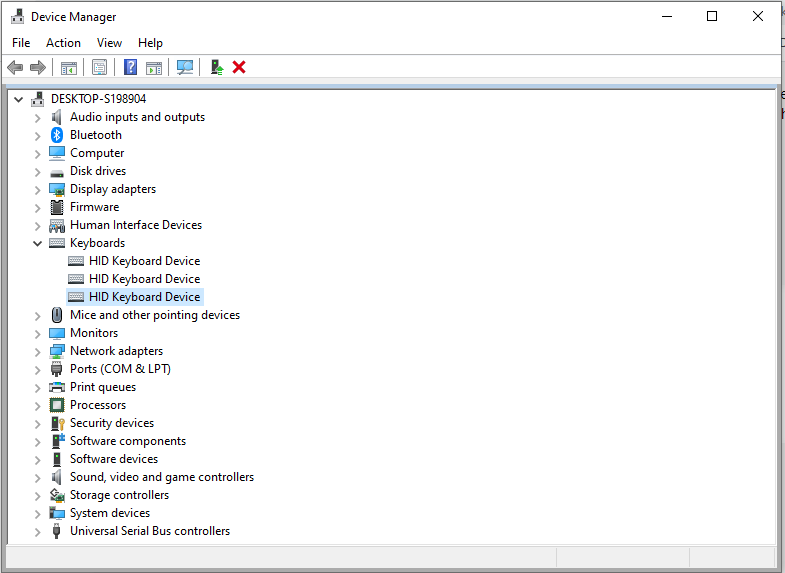Expand the Software devices arrow
785x573 pixels.
pyautogui.click(x=37, y=460)
